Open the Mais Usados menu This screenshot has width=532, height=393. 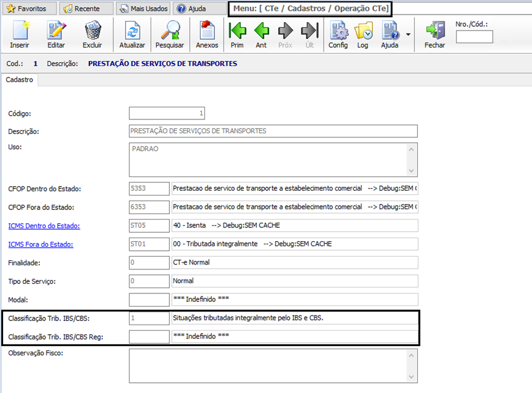pyautogui.click(x=144, y=8)
